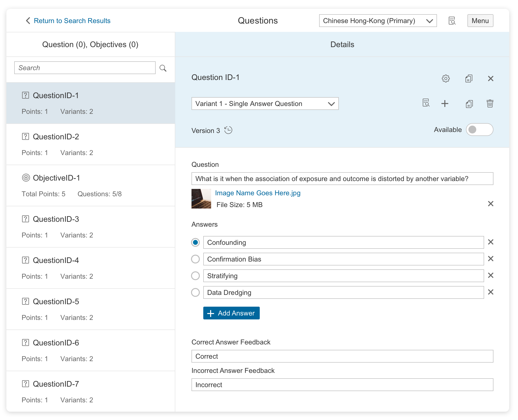Add a new variant with the plus icon
This screenshot has width=518, height=420.
[445, 104]
